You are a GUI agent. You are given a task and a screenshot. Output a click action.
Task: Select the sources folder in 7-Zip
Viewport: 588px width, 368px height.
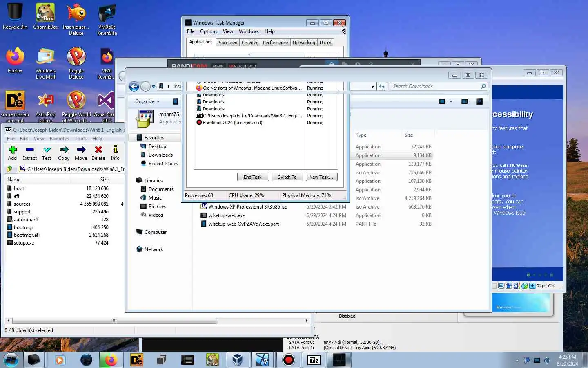click(x=22, y=204)
